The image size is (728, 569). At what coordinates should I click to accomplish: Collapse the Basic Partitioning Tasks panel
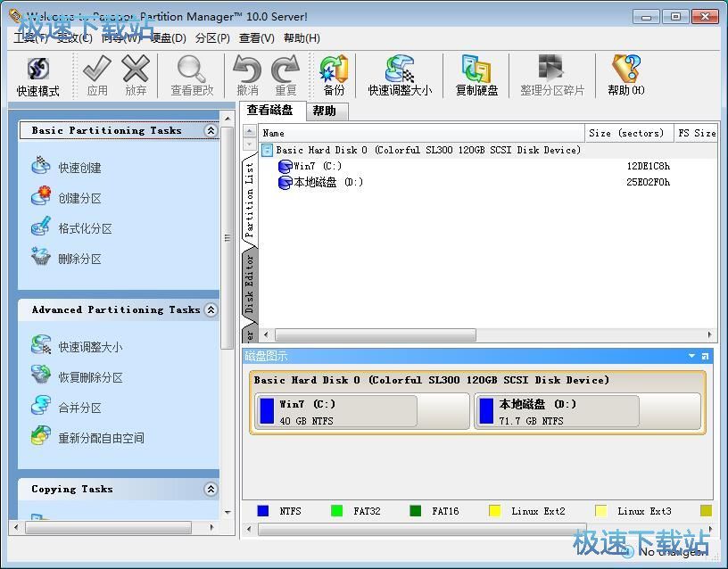tap(211, 130)
